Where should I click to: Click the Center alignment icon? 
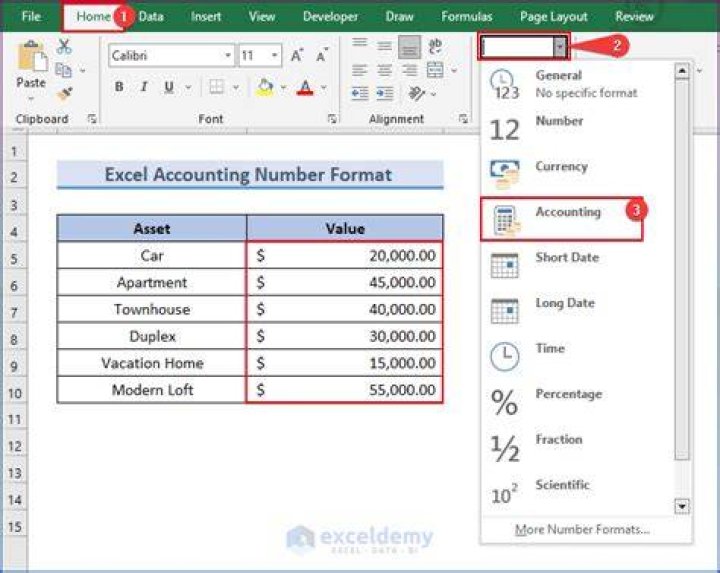coord(384,70)
